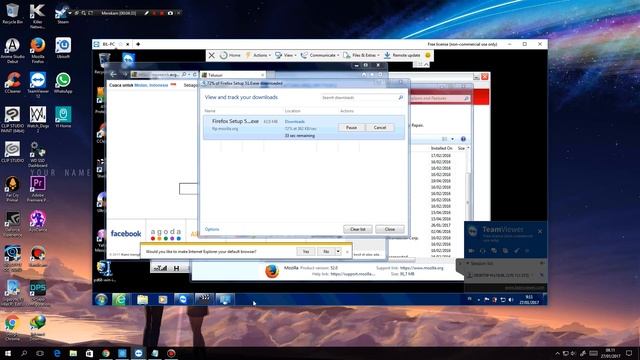Show hidden icons in local system tray
Image resolution: width=640 pixels, height=360 pixels.
click(x=557, y=353)
